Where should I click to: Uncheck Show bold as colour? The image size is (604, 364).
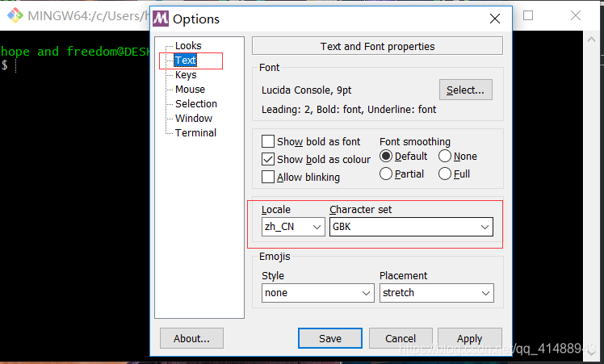[x=268, y=159]
